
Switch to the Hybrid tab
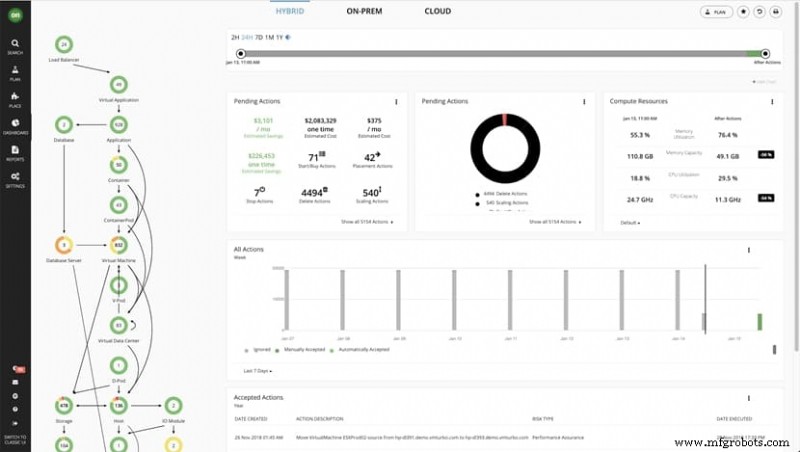coord(290,11)
